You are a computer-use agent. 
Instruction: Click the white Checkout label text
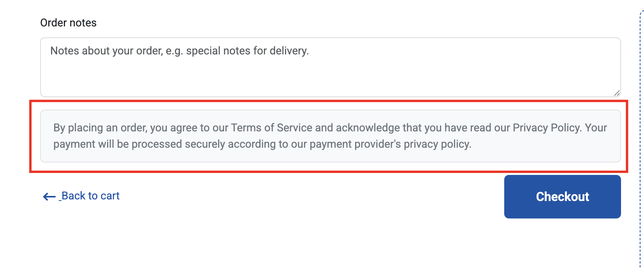(562, 197)
